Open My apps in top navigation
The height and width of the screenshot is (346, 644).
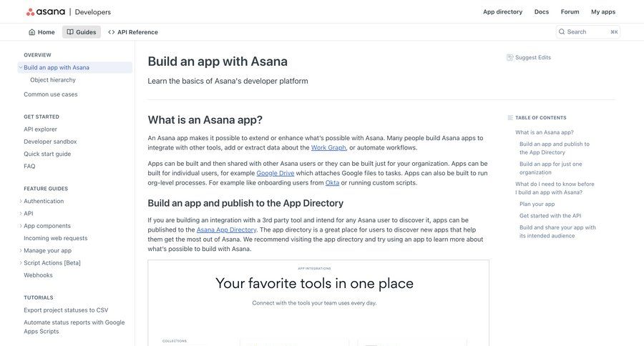[x=603, y=12]
